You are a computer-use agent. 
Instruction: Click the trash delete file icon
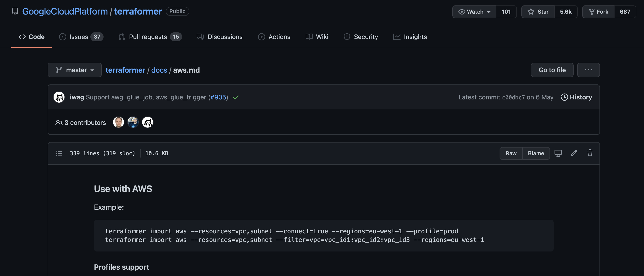coord(590,153)
